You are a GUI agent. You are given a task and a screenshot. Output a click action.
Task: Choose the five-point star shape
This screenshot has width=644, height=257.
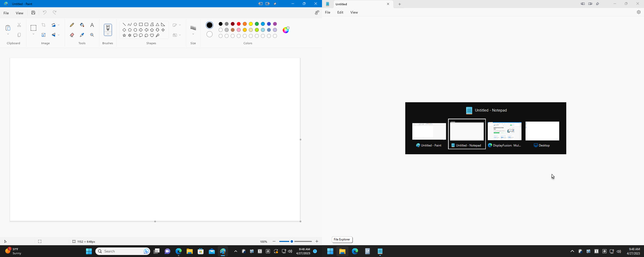(x=124, y=35)
